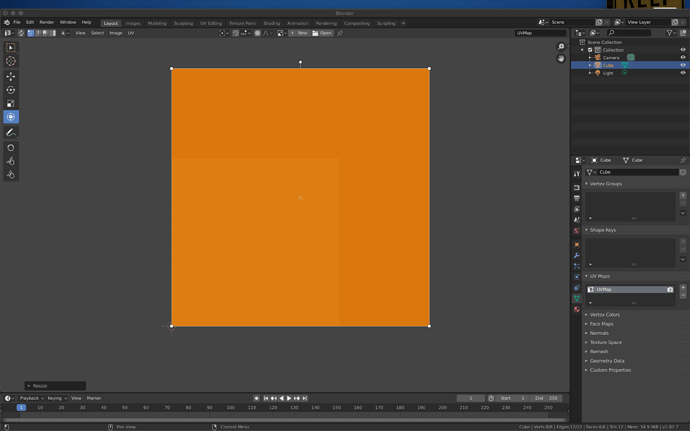The width and height of the screenshot is (690, 431).
Task: Hide the Cube object with eye icon
Action: click(x=683, y=65)
